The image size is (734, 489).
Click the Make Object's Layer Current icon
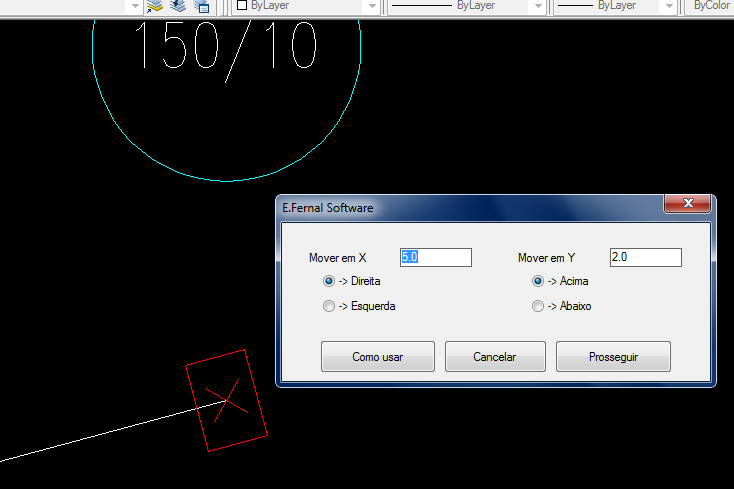click(154, 6)
